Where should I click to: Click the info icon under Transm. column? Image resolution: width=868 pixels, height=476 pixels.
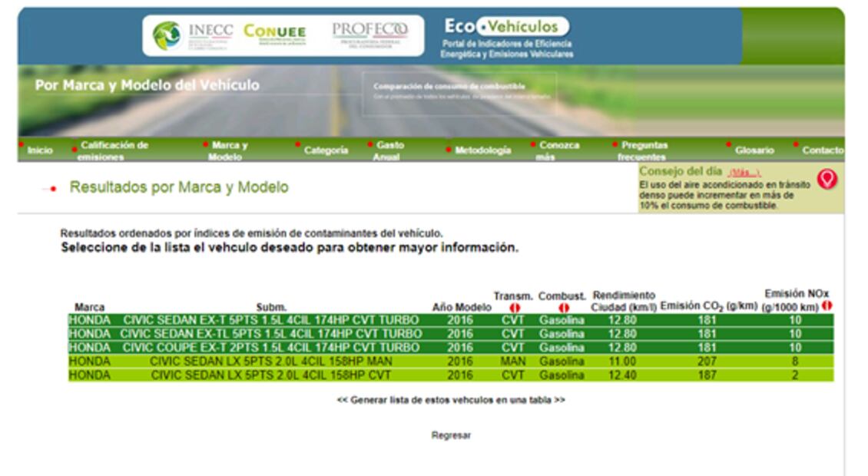514,308
